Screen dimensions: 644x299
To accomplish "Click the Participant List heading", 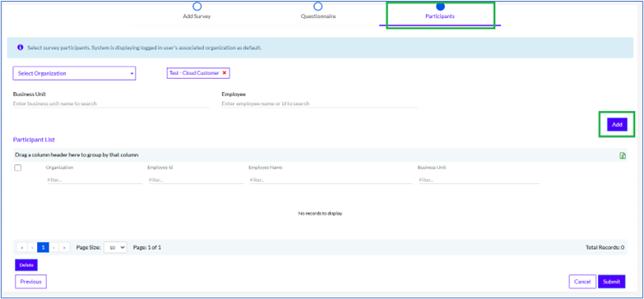I will pos(34,140).
